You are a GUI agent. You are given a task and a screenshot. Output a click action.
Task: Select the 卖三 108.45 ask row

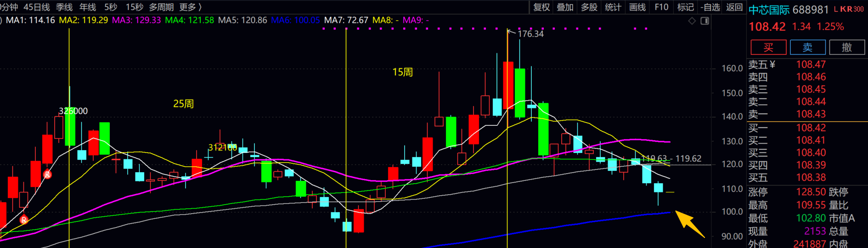point(807,90)
